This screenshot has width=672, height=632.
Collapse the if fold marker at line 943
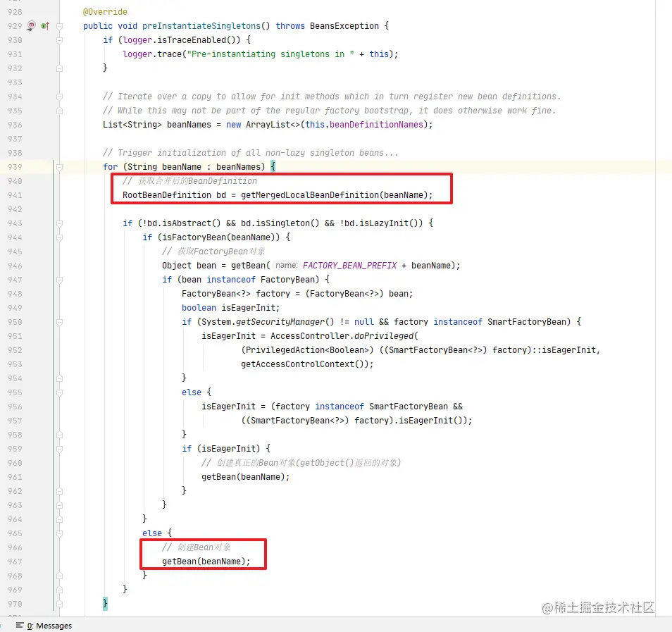[60, 223]
